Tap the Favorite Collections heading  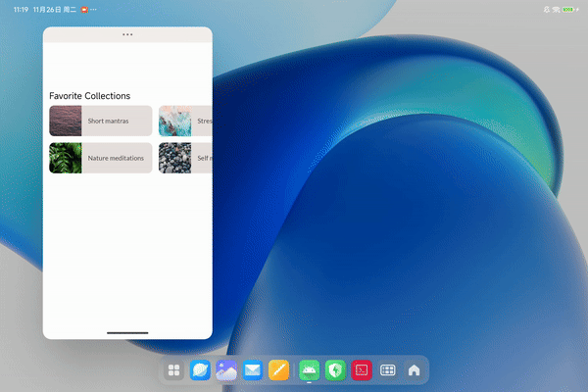coord(89,96)
